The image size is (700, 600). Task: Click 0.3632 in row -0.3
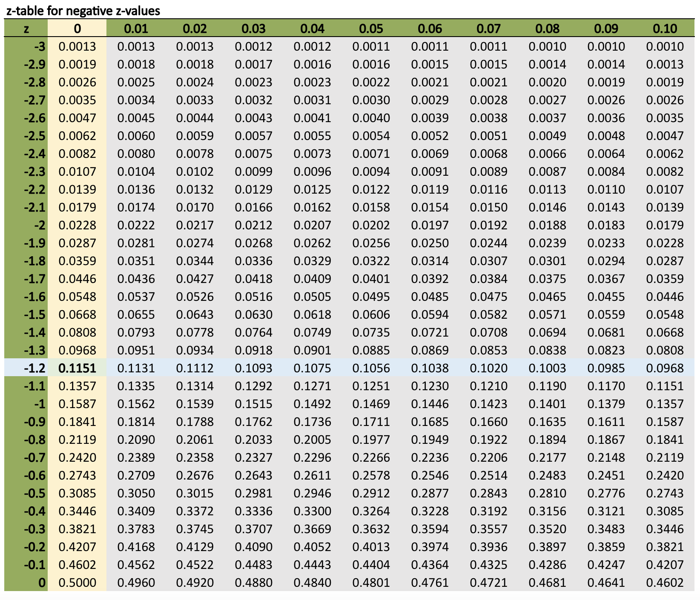click(x=371, y=529)
